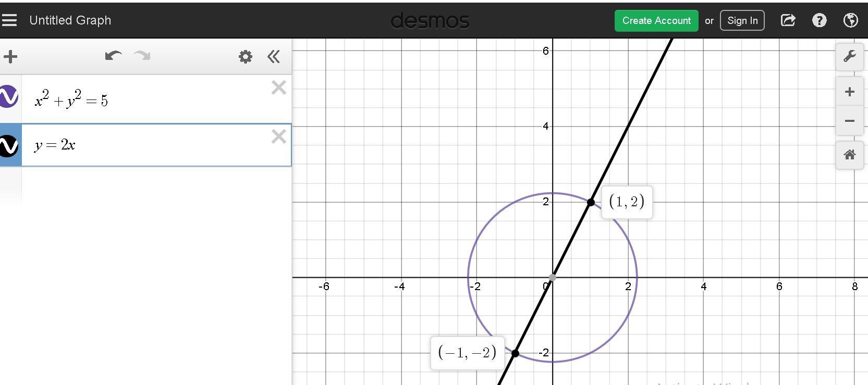Screen dimensions: 868x385
Task: Zoom in on the graph
Action: click(x=850, y=92)
